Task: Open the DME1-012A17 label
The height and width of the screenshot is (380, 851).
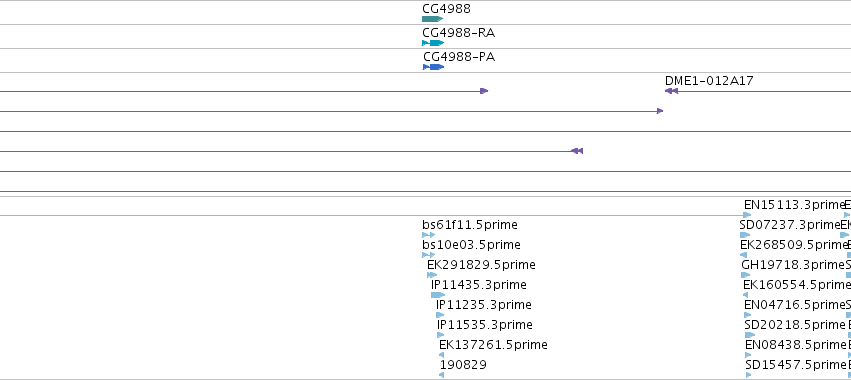Action: [709, 80]
